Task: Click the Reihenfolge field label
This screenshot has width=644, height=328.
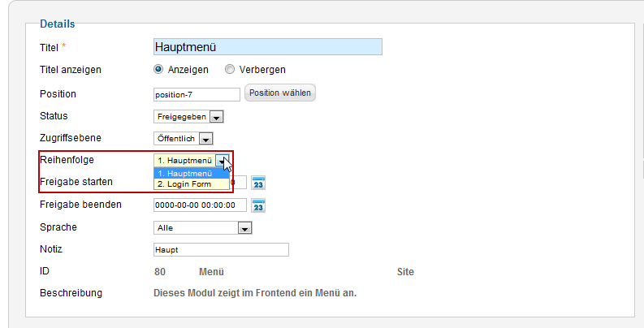Action: 67,160
